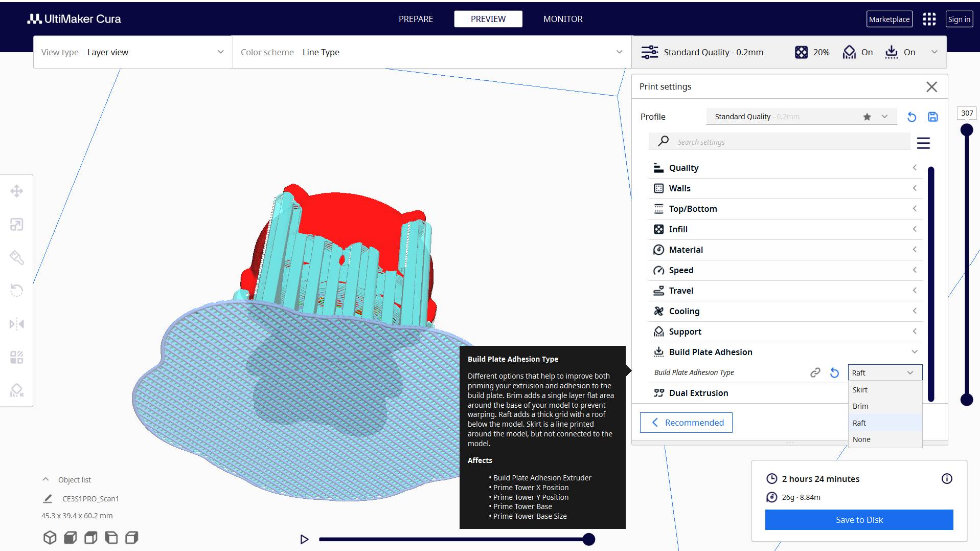
Task: Expand the Dual Extrusion settings category
Action: pyautogui.click(x=748, y=393)
